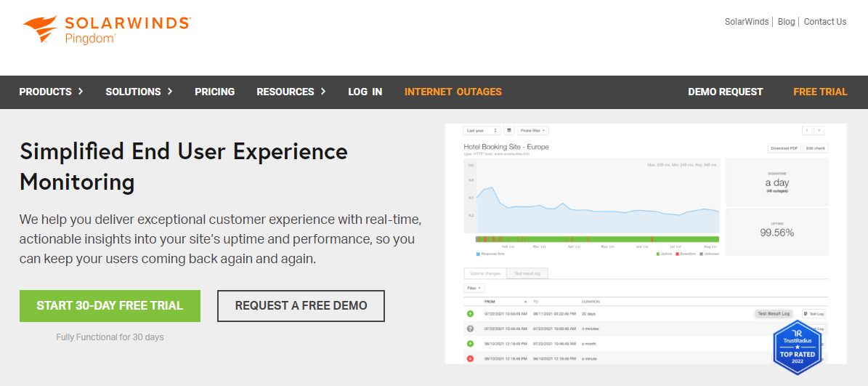Image resolution: width=868 pixels, height=386 pixels.
Task: Click the SolarWinds Pingdom logo
Action: (107, 29)
